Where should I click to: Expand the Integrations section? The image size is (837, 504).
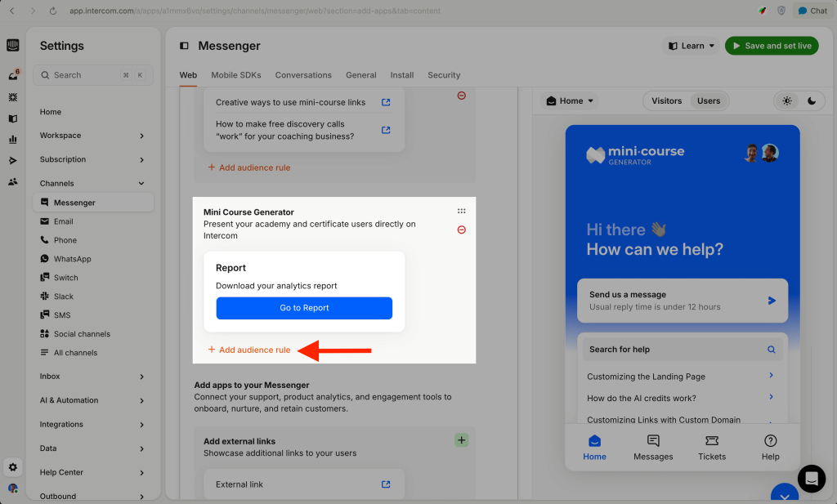[92, 425]
